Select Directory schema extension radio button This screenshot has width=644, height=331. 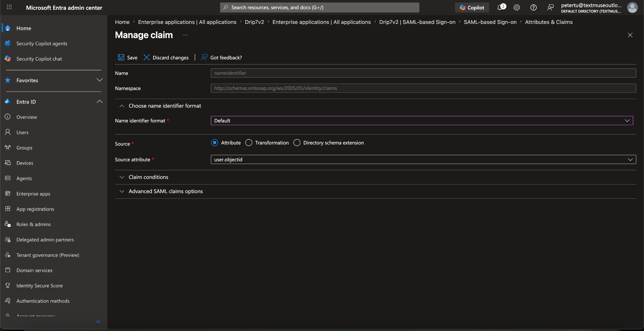point(297,143)
